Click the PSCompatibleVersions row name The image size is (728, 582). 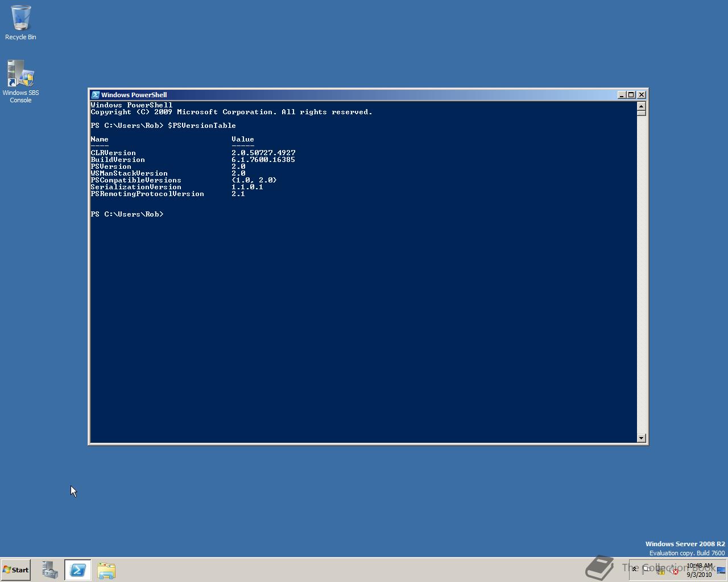136,180
